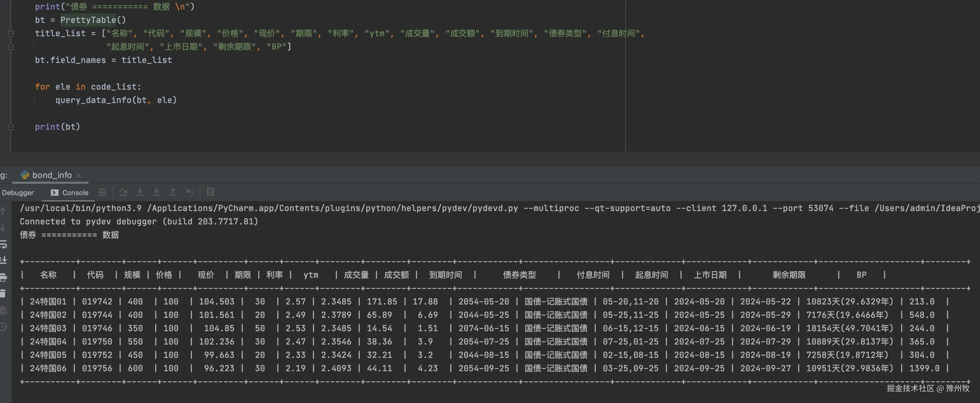Click the /usr/local/bin/python3.9 command line

(500, 208)
